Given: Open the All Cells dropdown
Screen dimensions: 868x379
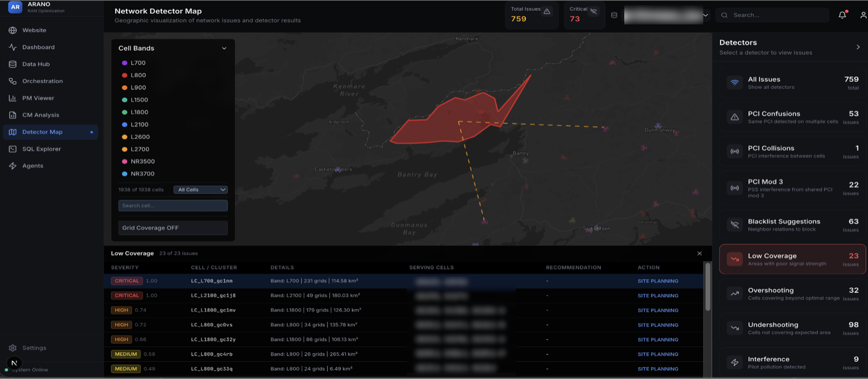Looking at the screenshot, I should coord(200,190).
